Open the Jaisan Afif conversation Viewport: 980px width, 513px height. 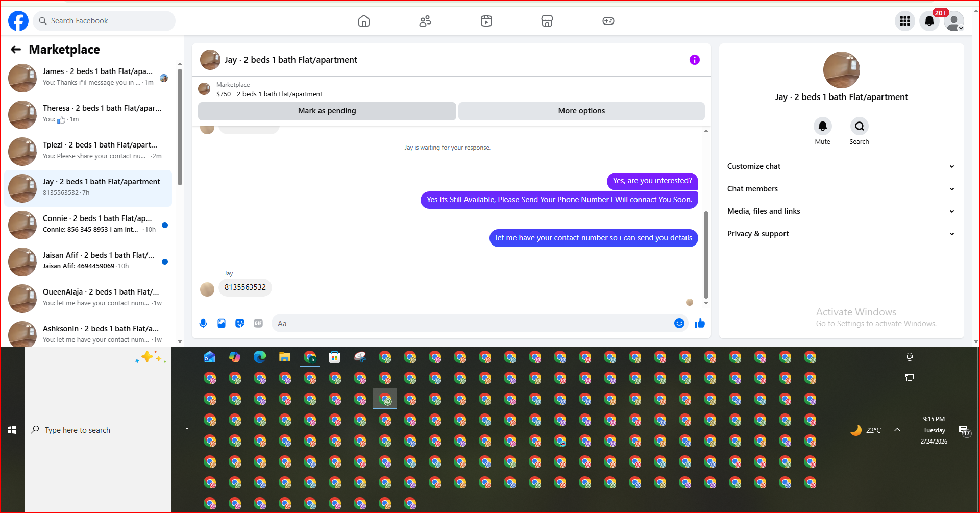coord(88,261)
